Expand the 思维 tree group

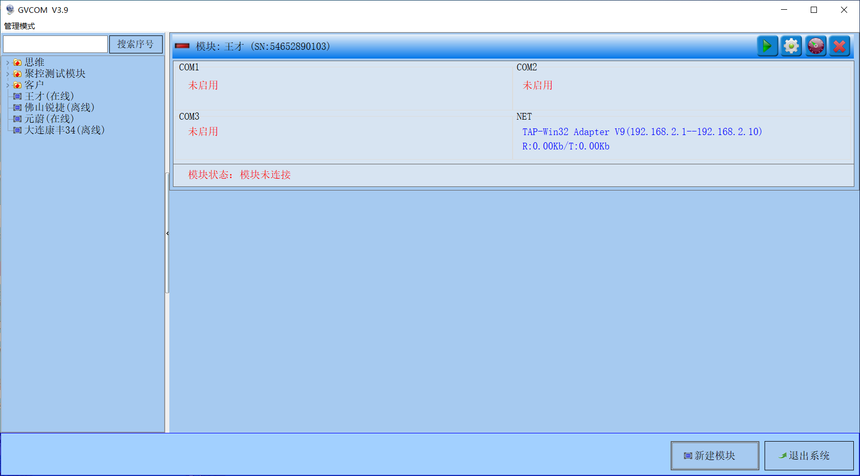click(8, 63)
